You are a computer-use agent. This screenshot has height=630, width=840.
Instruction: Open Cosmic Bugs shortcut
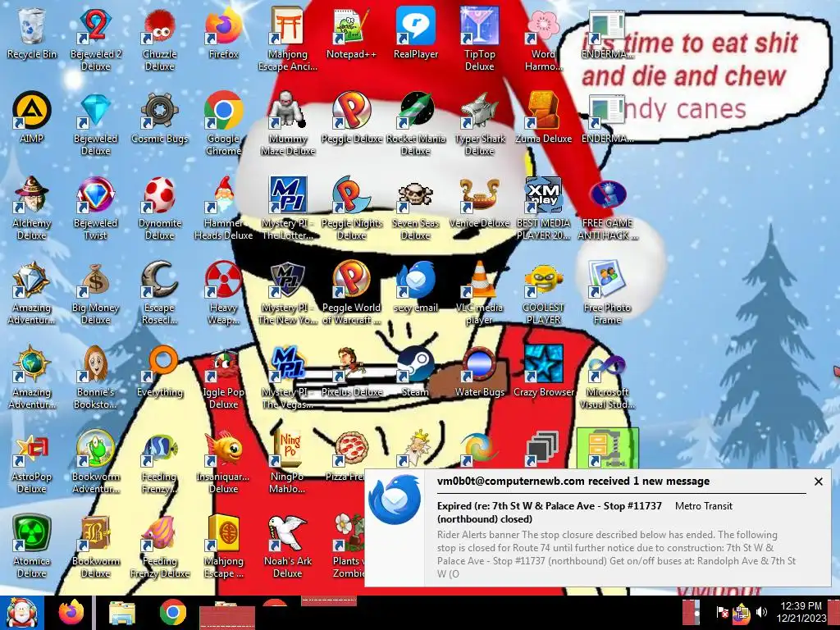(x=160, y=118)
